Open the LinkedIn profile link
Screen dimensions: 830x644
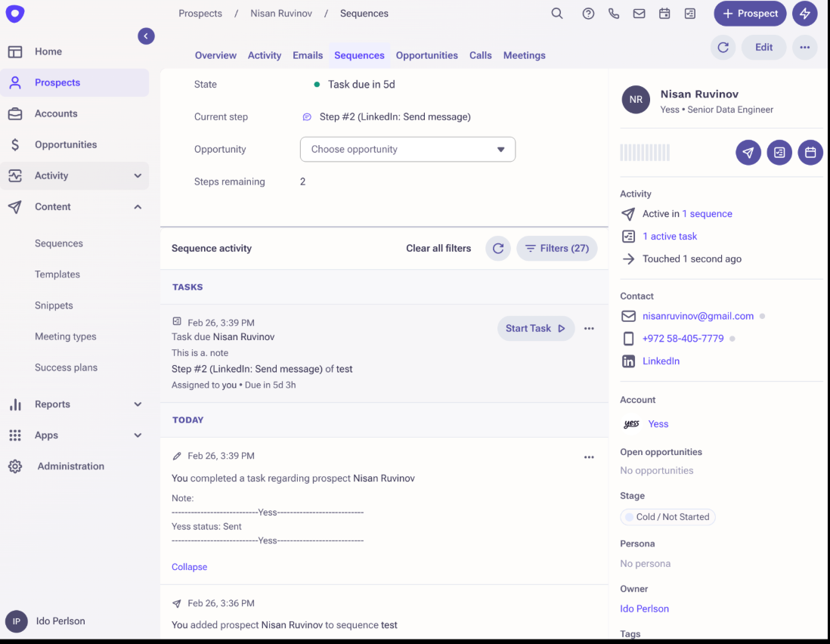(661, 361)
